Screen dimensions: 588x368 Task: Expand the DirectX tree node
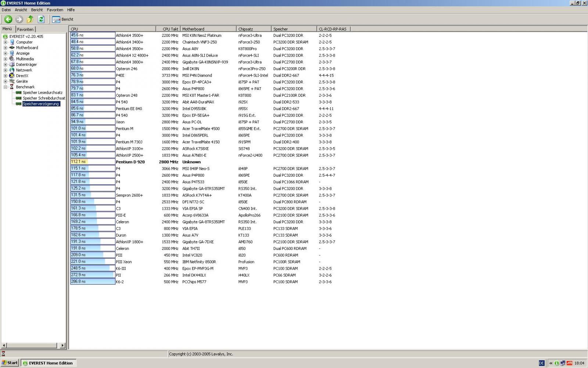5,76
